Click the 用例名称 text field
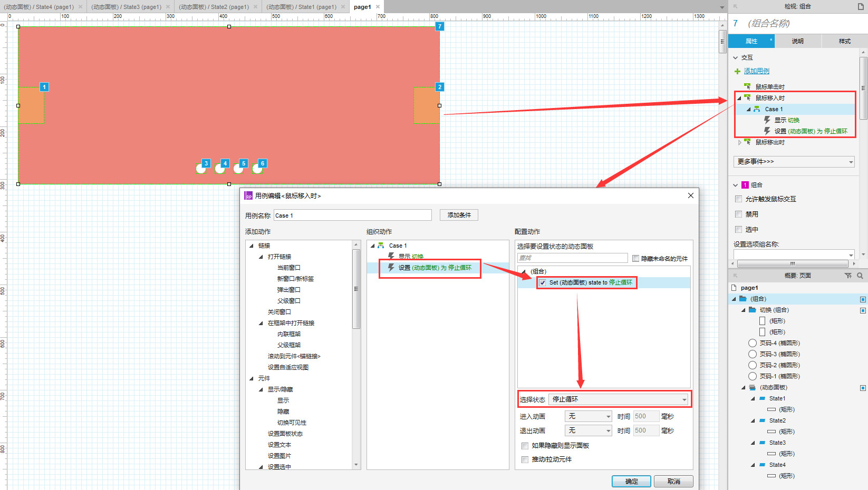 tap(352, 215)
